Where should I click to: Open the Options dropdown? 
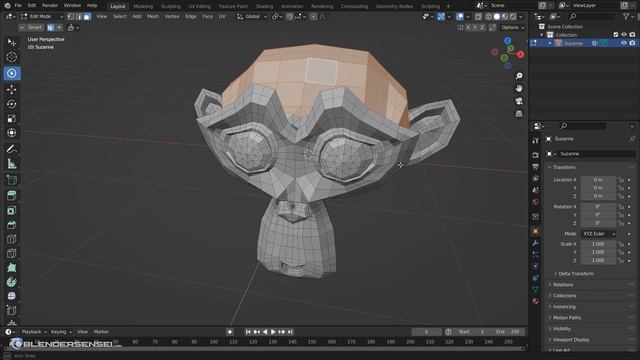(512, 27)
